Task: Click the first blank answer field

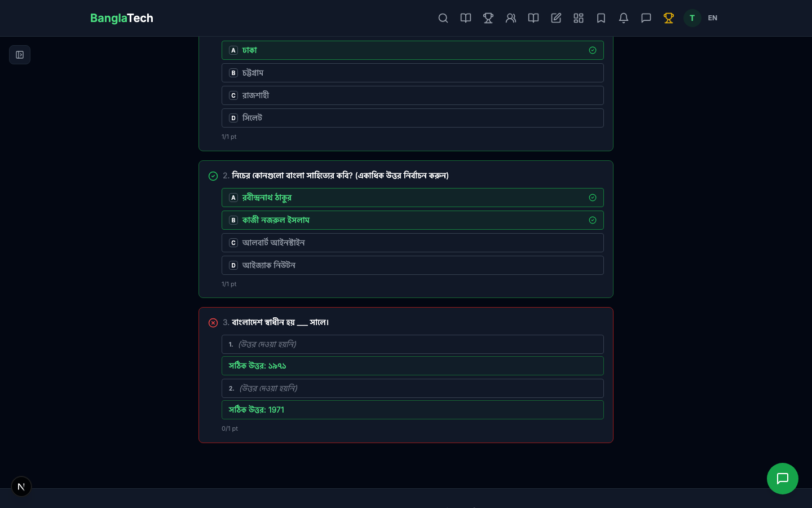Action: (x=412, y=344)
